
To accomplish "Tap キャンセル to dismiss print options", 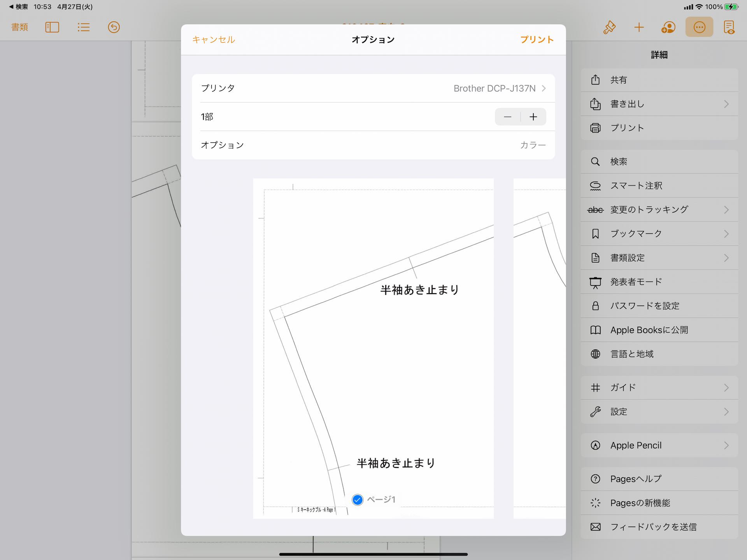I will pos(213,39).
